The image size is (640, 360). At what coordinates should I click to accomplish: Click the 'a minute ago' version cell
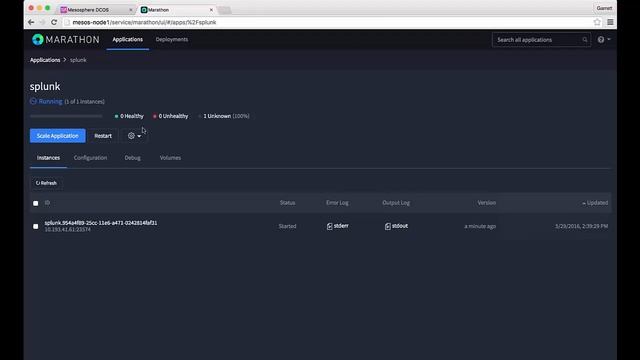tap(480, 226)
